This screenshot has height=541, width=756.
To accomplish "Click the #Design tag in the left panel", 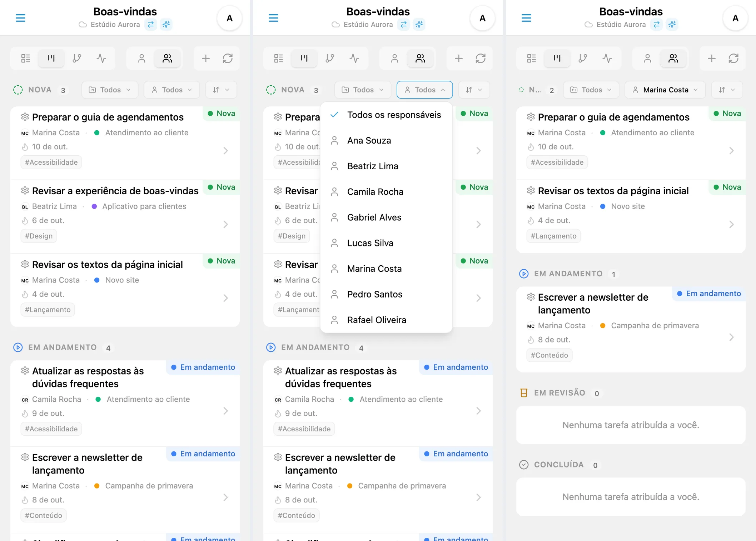I will coord(39,236).
